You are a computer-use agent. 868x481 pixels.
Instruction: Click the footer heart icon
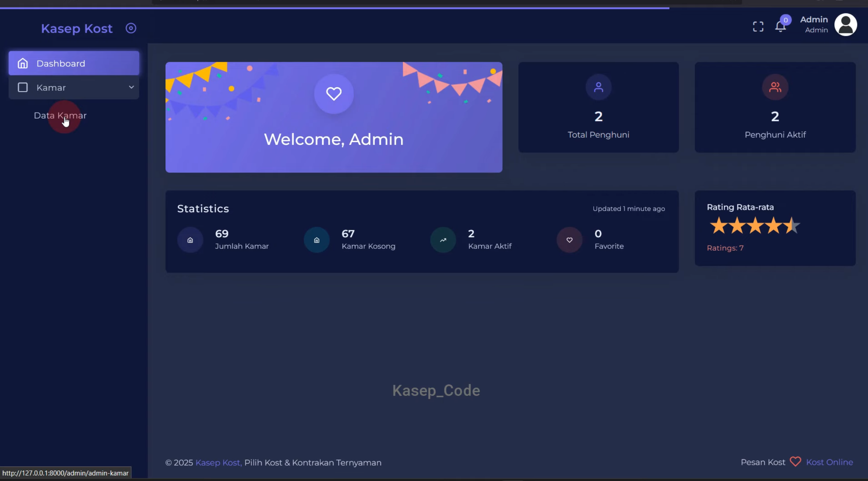tap(795, 462)
